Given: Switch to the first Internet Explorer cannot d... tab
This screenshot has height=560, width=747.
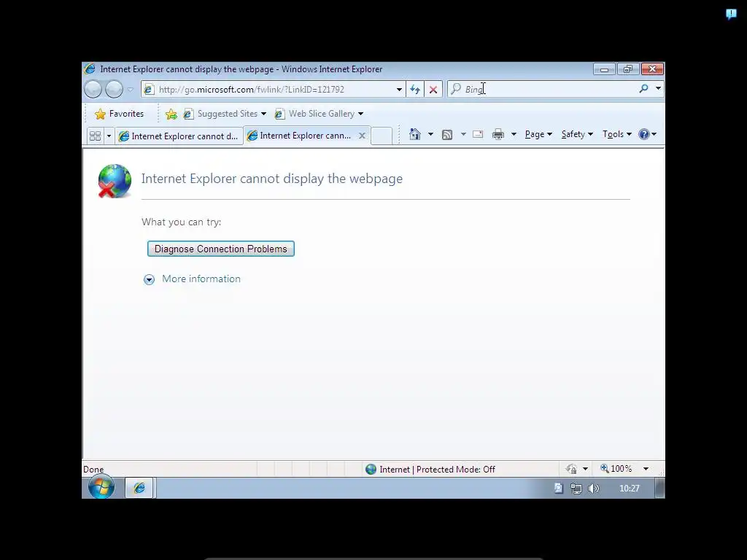Looking at the screenshot, I should coord(179,136).
